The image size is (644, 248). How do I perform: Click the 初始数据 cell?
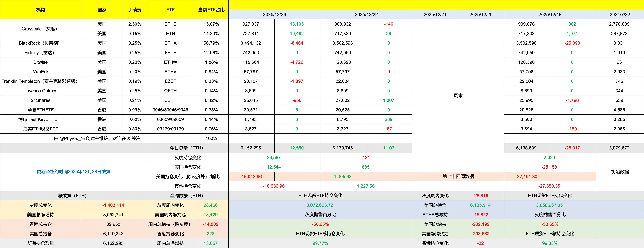point(620,172)
